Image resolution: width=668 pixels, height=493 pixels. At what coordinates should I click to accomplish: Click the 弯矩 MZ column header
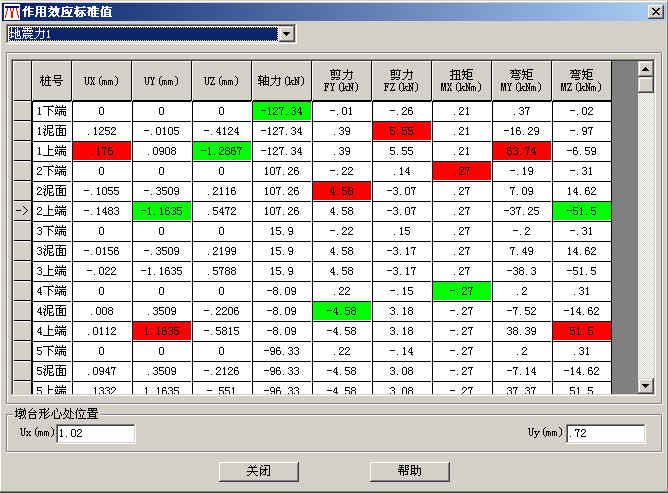point(581,80)
